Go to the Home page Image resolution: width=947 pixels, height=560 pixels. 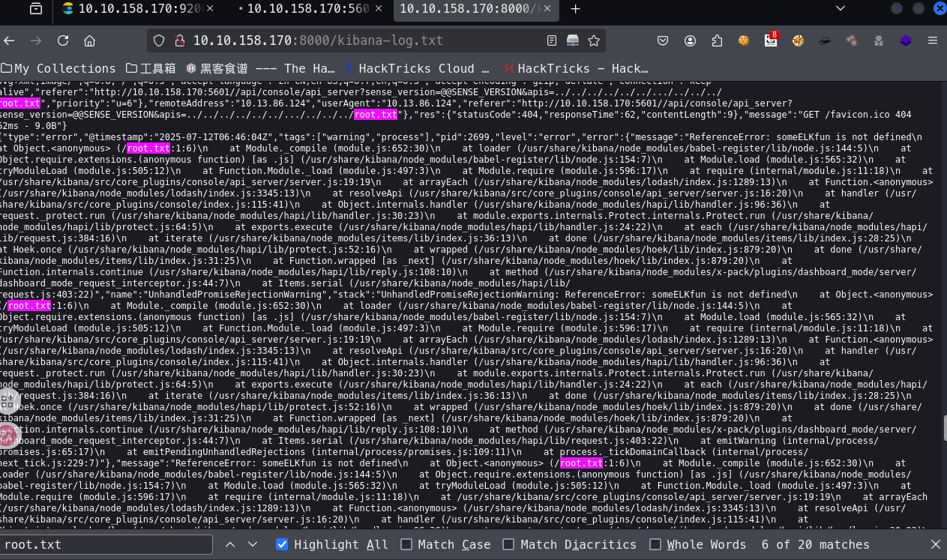point(89,40)
